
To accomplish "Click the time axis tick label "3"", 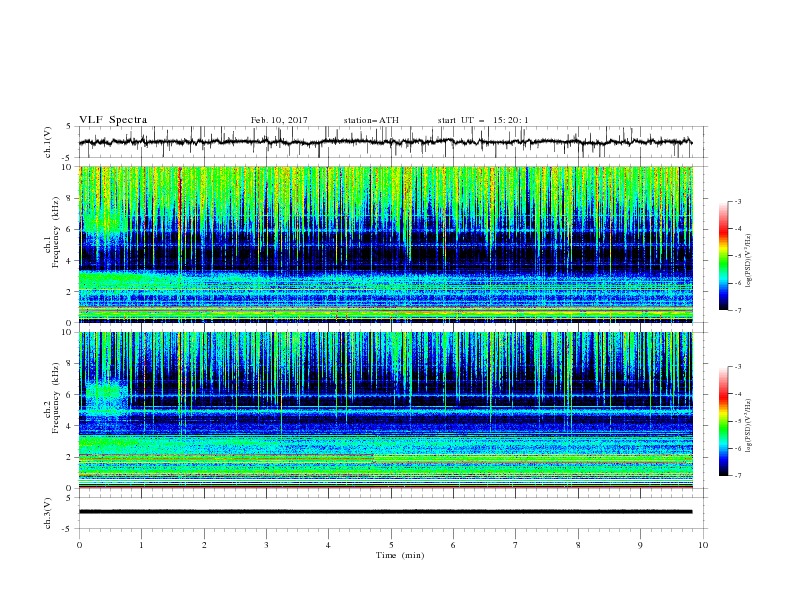I will coord(266,545).
